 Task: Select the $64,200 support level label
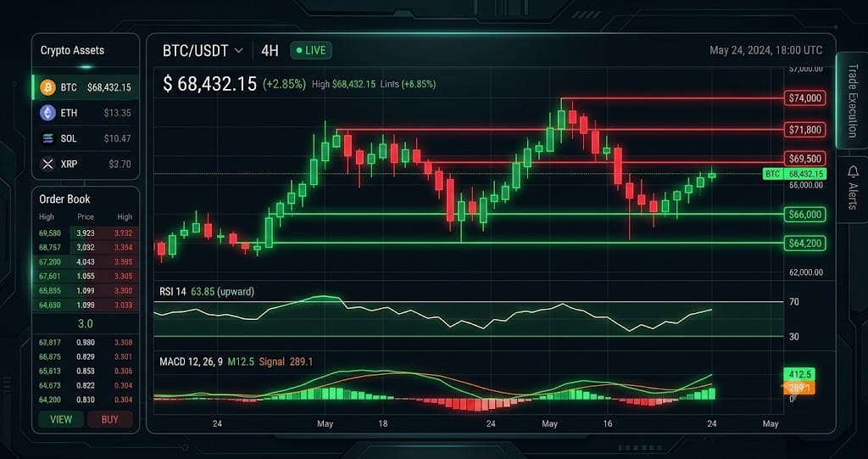[805, 243]
